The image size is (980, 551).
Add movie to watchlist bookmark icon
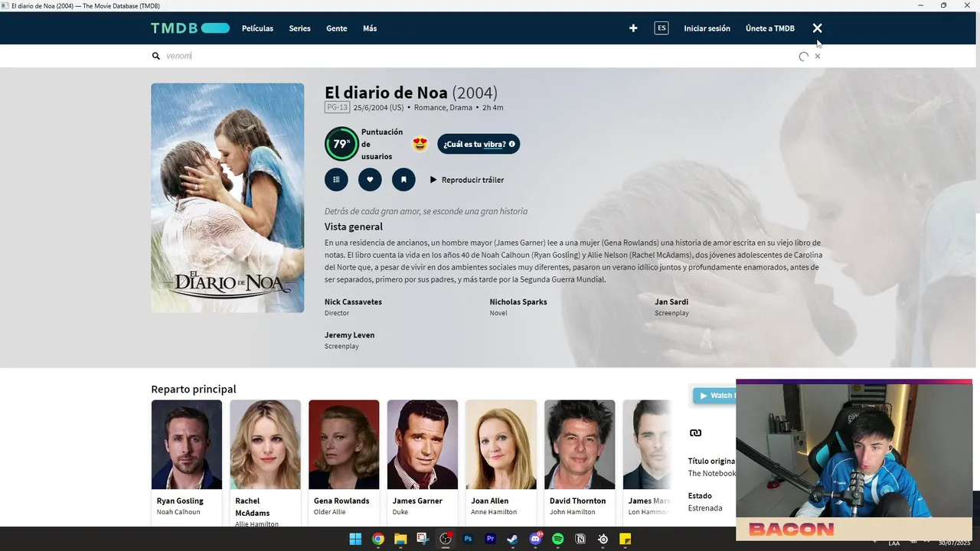click(x=403, y=180)
